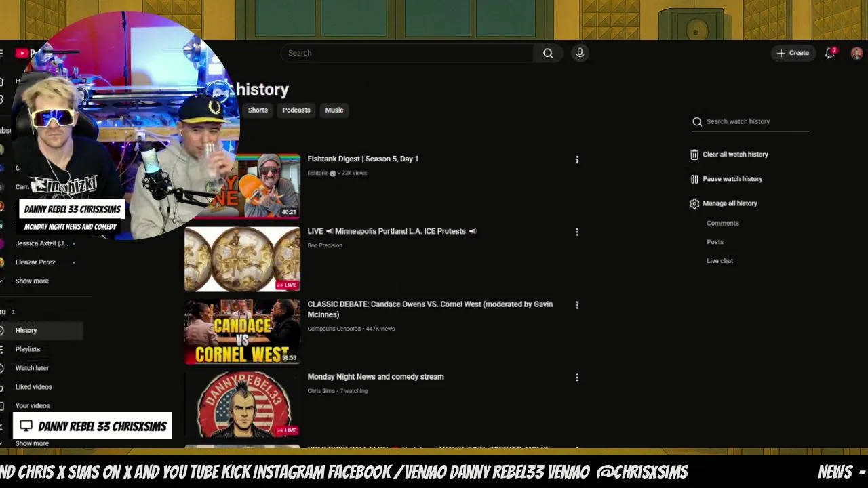The height and width of the screenshot is (488, 868).
Task: Open the Posts history link
Action: [715, 242]
